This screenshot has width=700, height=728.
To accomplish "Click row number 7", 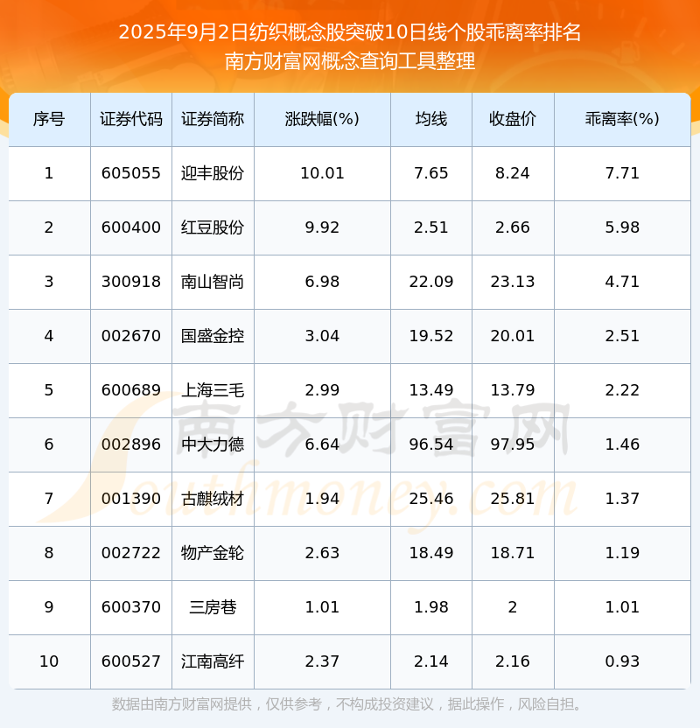I will [x=49, y=499].
